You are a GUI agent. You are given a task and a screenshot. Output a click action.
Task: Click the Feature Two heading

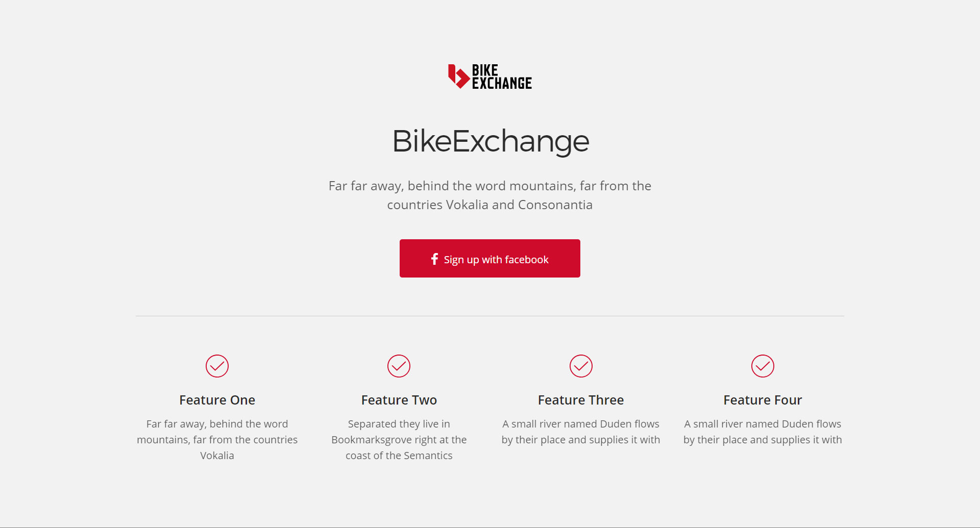click(399, 400)
